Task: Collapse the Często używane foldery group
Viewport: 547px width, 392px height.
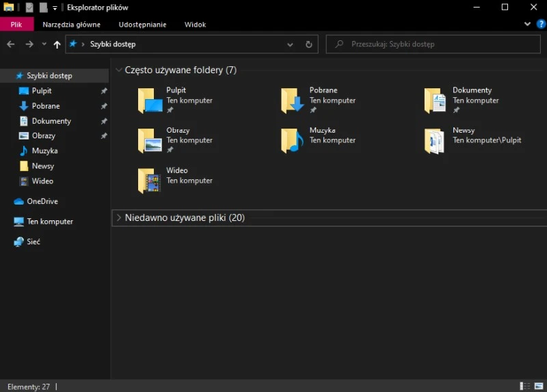Action: pyautogui.click(x=118, y=70)
